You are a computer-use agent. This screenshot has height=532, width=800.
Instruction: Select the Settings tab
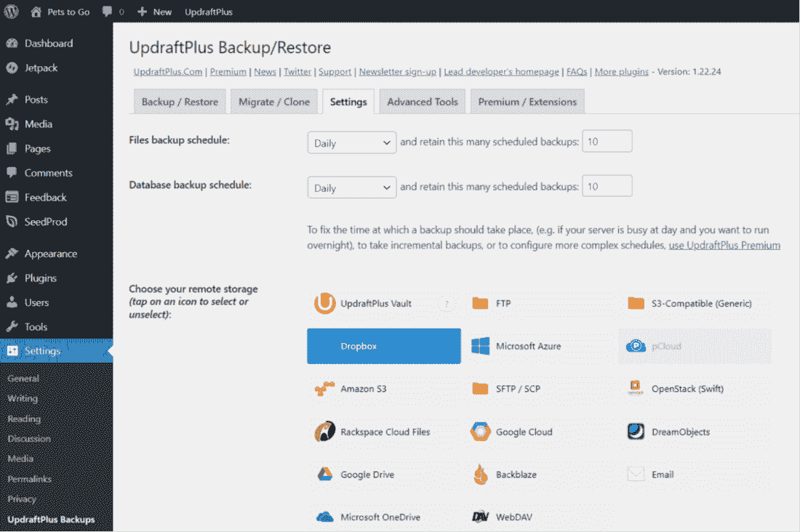click(348, 102)
